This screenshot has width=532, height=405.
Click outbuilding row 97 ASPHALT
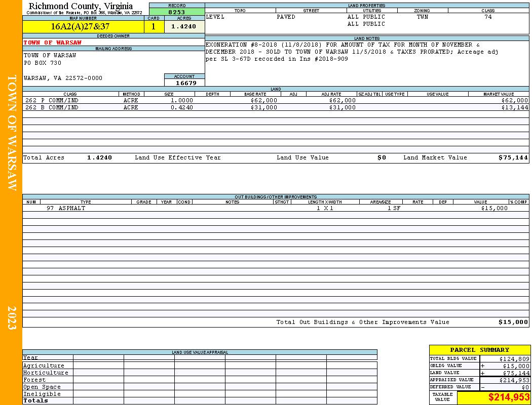[275, 208]
